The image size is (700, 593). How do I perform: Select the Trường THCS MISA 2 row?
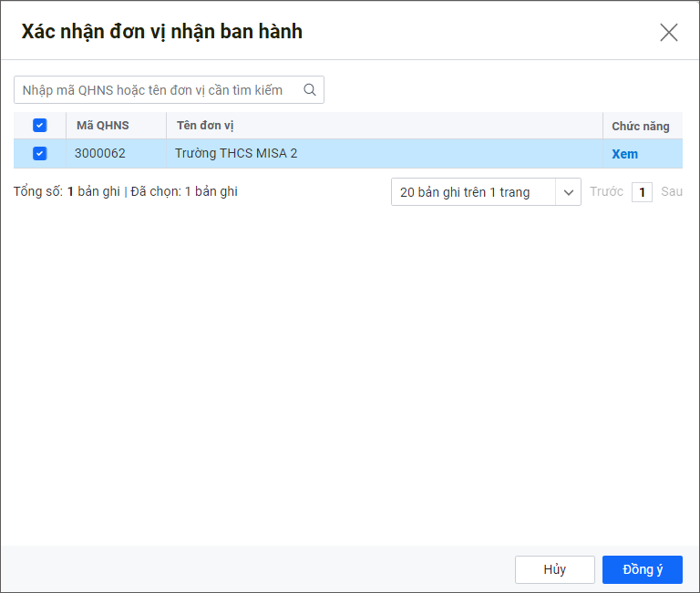point(236,154)
